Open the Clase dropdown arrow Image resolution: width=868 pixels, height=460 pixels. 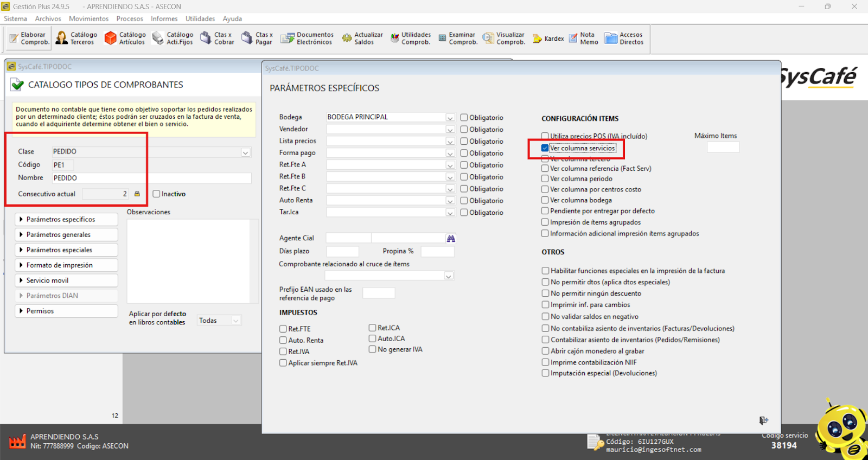245,152
